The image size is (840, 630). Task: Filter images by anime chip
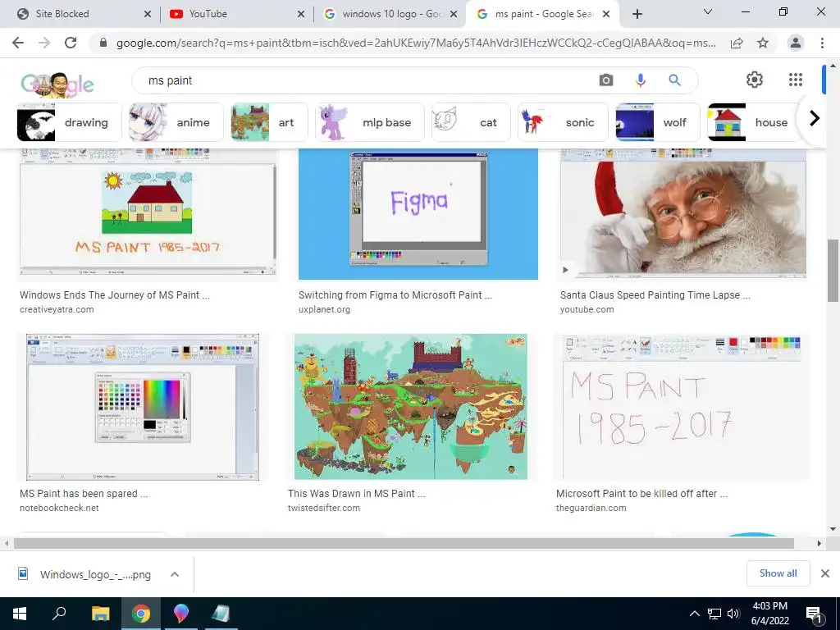tap(176, 122)
